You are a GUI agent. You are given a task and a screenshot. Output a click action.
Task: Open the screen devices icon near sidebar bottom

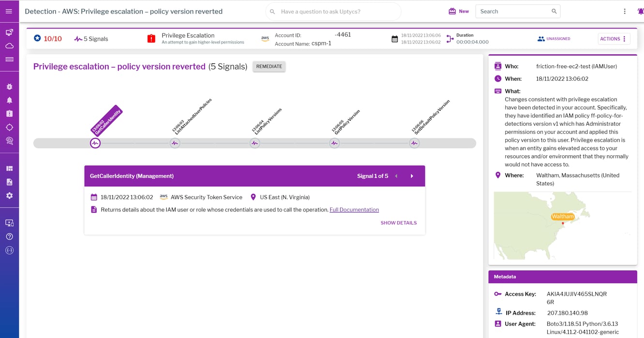pos(9,223)
